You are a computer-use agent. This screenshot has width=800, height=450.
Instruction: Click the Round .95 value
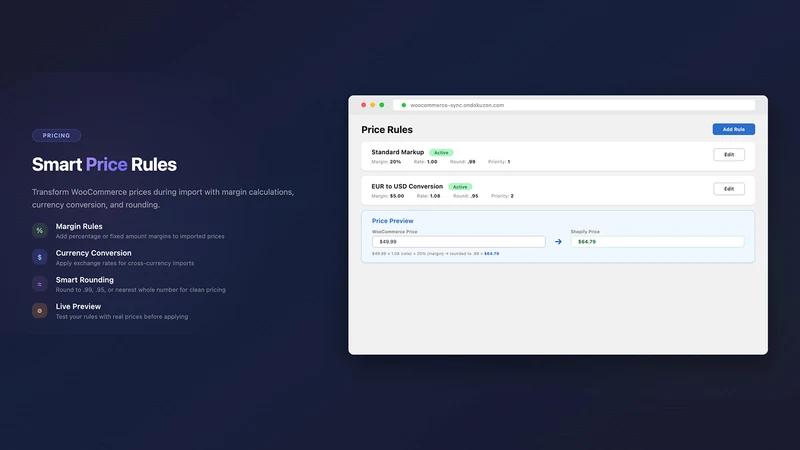coord(474,196)
